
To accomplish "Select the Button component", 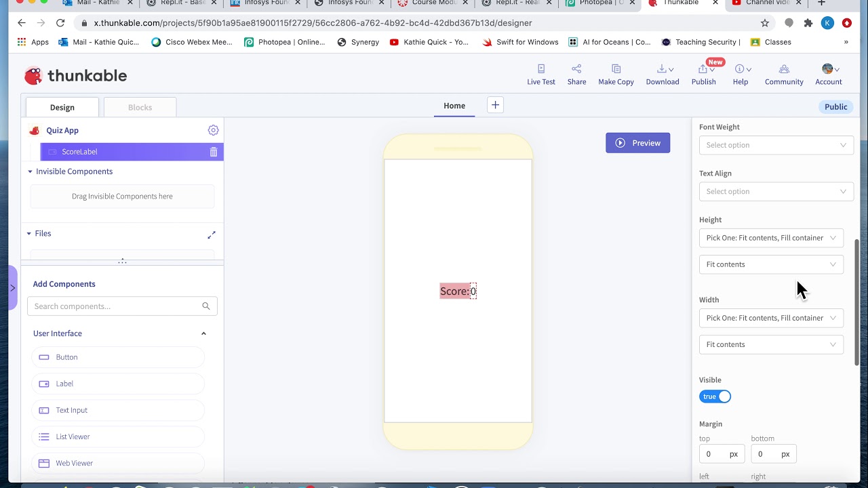I will coord(118,357).
